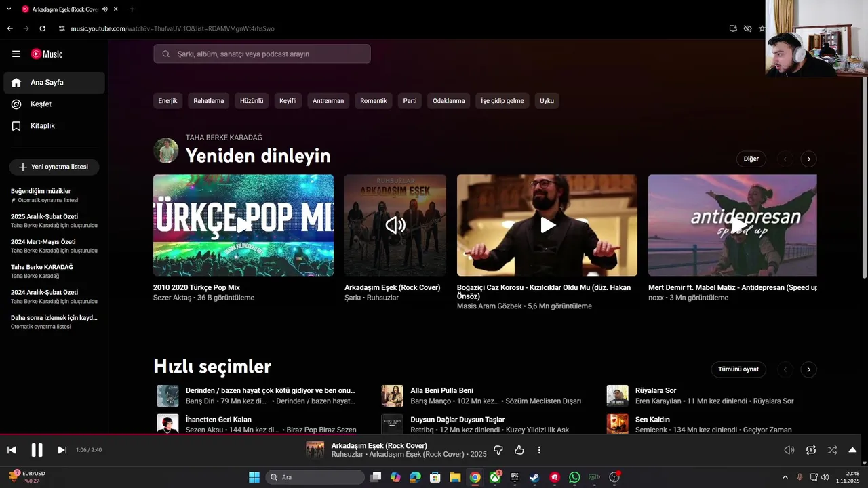
Task: Open WhatsApp from the taskbar
Action: click(x=574, y=477)
